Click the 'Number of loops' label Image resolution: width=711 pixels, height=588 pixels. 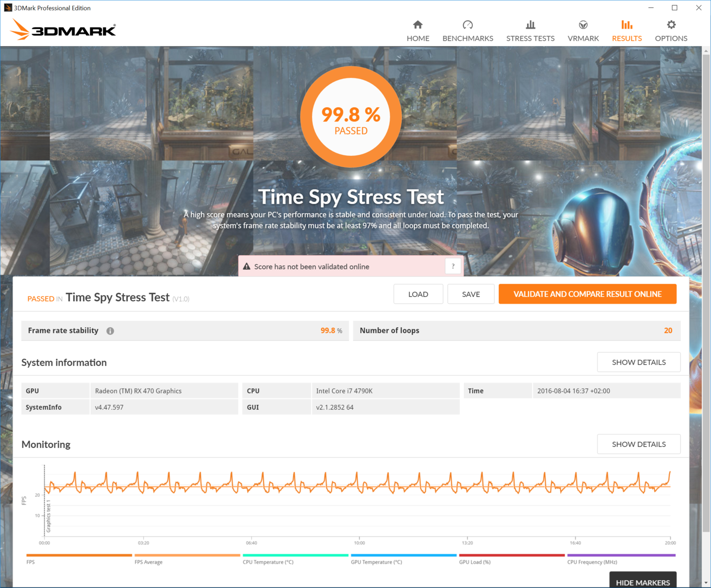click(389, 331)
